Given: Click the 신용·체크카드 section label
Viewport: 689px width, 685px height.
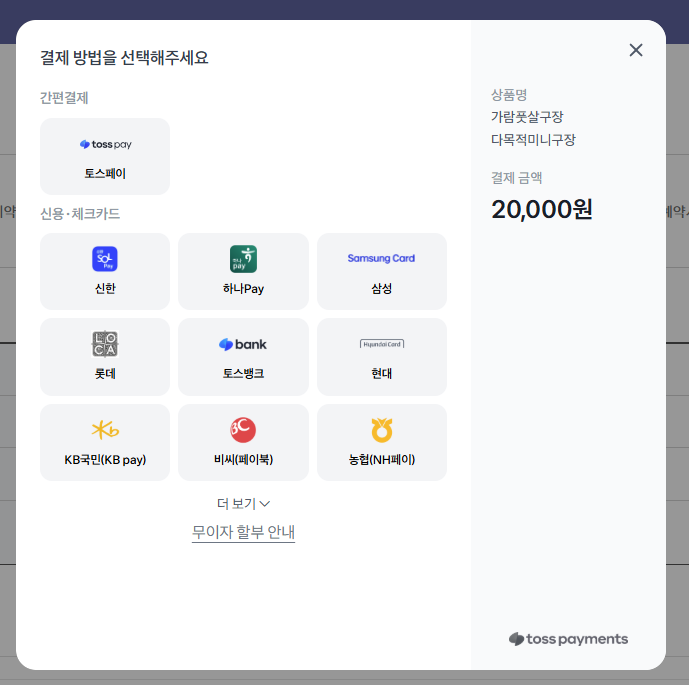Looking at the screenshot, I should (x=80, y=214).
